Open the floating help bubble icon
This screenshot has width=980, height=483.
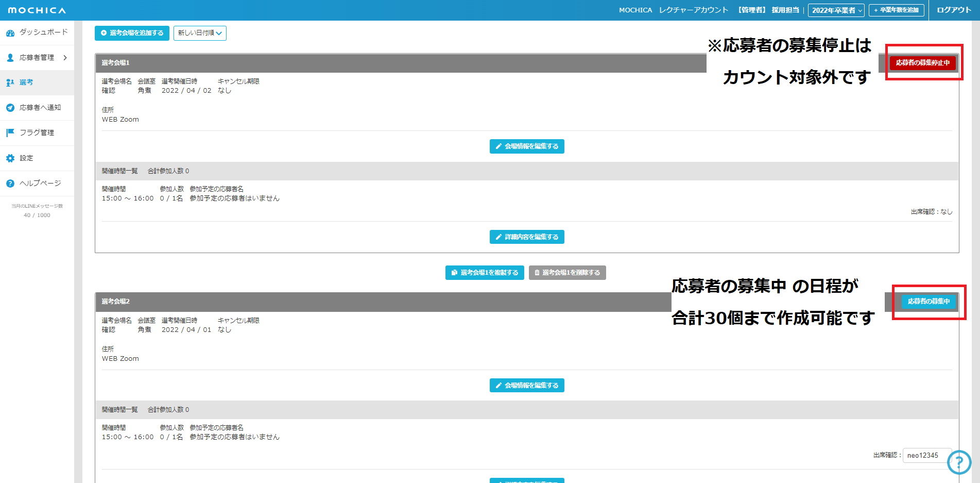click(959, 462)
